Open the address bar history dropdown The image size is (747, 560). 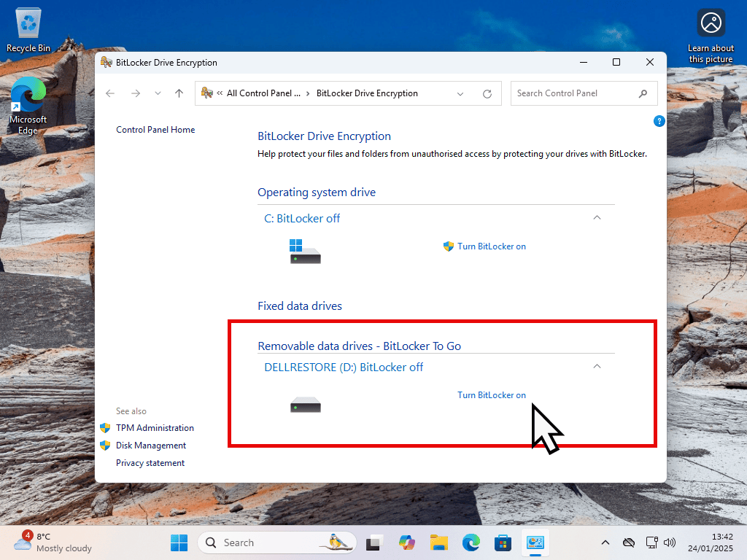pyautogui.click(x=460, y=93)
